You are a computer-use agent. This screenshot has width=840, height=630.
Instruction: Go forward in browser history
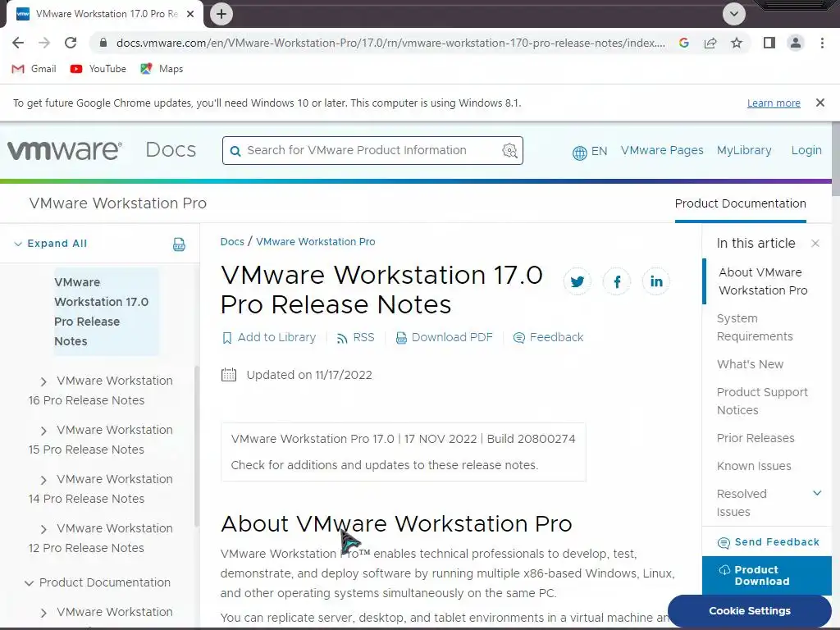(x=44, y=43)
